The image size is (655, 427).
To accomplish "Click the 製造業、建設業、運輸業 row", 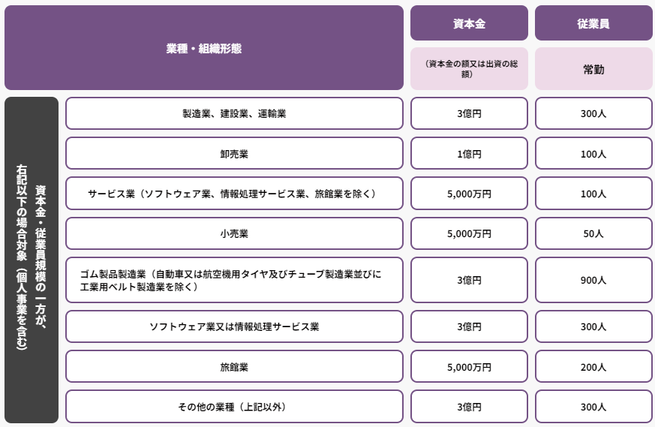I will pyautogui.click(x=234, y=114).
